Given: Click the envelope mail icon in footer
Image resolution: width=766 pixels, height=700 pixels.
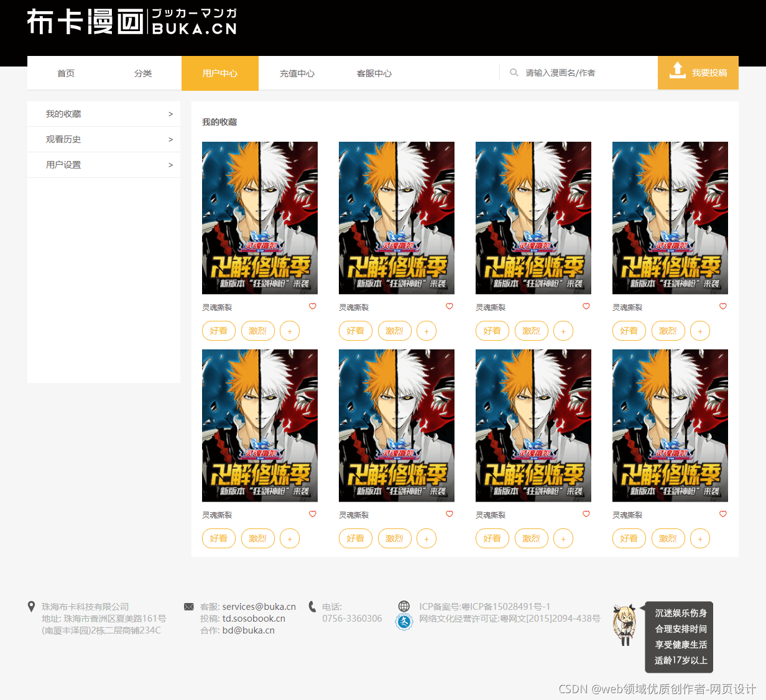Looking at the screenshot, I should point(189,607).
